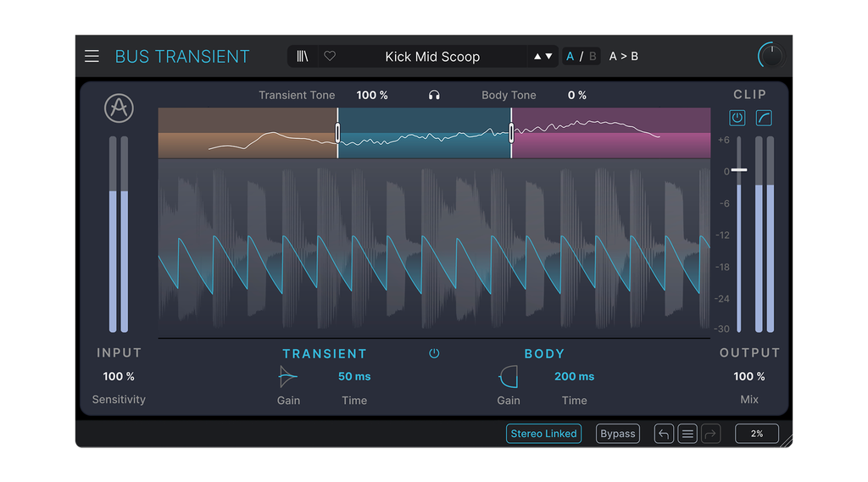This screenshot has width=868, height=482.
Task: Switch to the B state
Action: 593,57
